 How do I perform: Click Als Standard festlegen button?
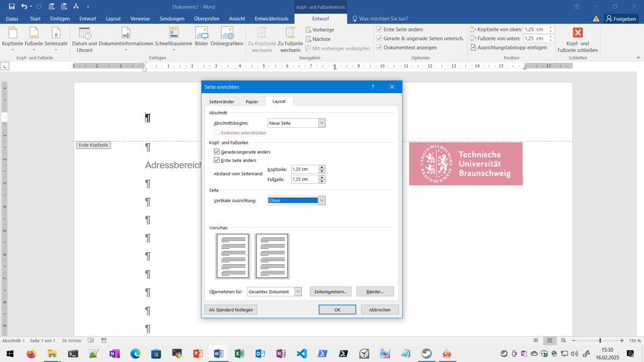pyautogui.click(x=231, y=309)
